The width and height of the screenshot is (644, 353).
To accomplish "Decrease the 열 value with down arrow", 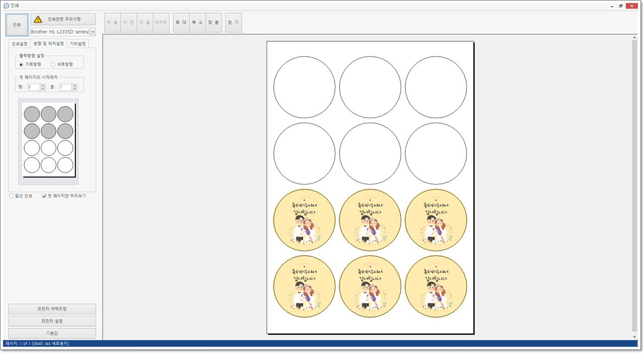I will click(75, 89).
